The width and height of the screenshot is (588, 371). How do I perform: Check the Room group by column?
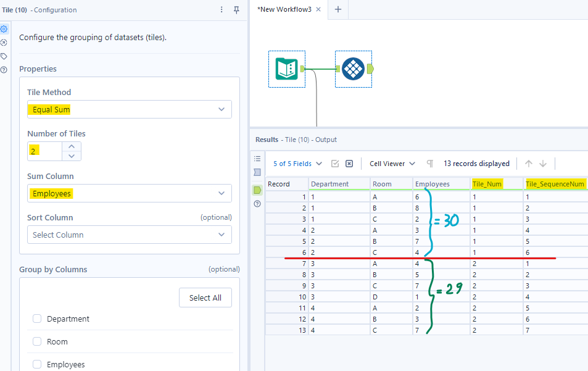pyautogui.click(x=37, y=341)
